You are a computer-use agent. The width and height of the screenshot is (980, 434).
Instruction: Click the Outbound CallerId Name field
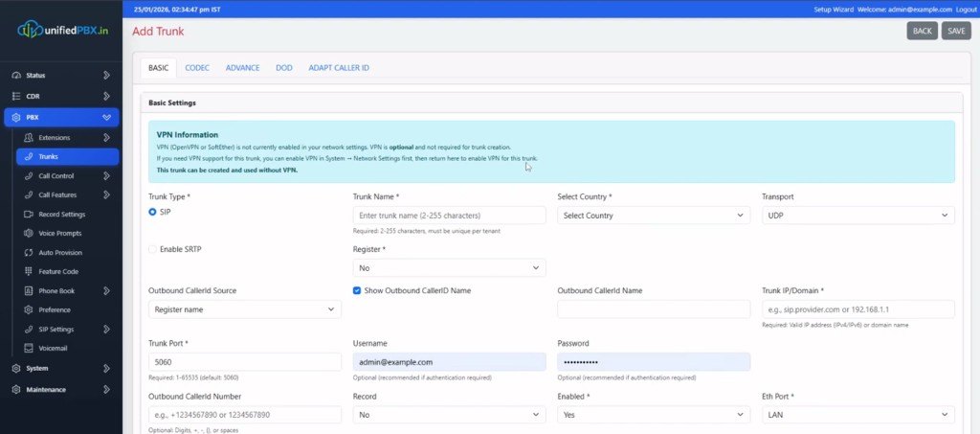click(x=654, y=309)
